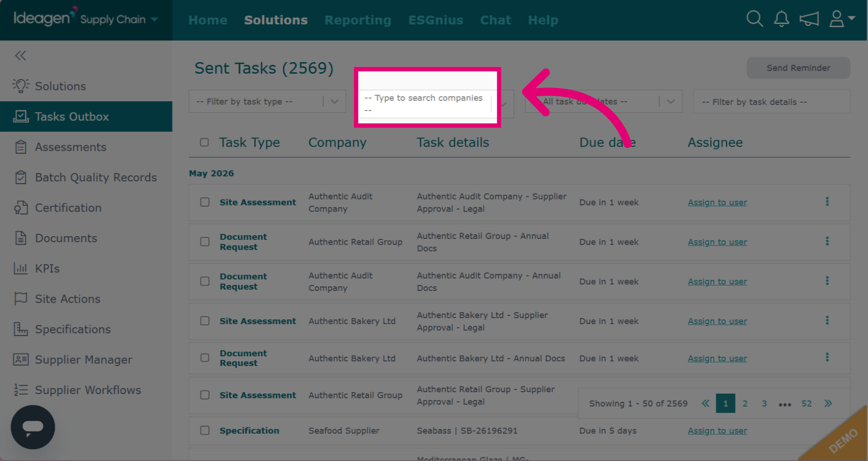Click the Assessments clipboard icon
Viewport: 868px width, 461px height.
[x=21, y=147]
